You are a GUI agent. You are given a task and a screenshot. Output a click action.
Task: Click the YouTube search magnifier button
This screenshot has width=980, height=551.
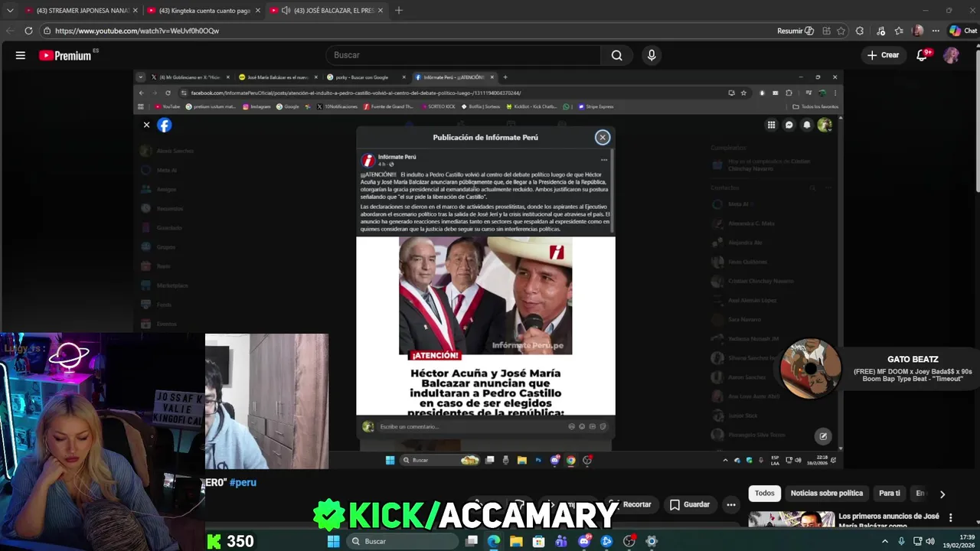617,55
